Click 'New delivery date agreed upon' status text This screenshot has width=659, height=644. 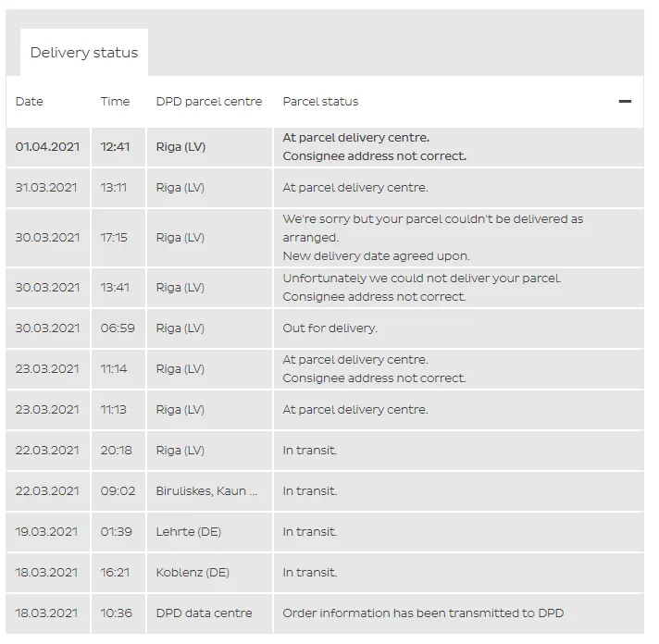point(376,255)
